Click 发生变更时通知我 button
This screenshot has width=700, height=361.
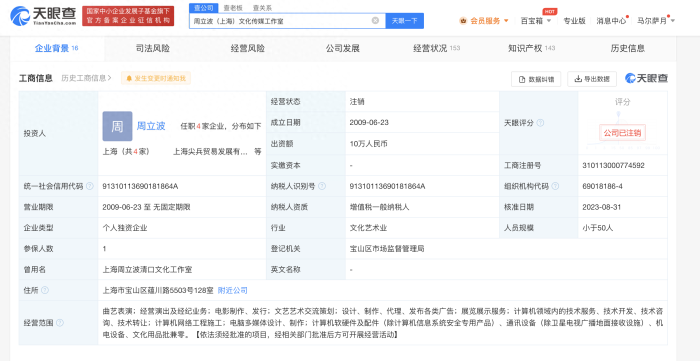[156, 79]
